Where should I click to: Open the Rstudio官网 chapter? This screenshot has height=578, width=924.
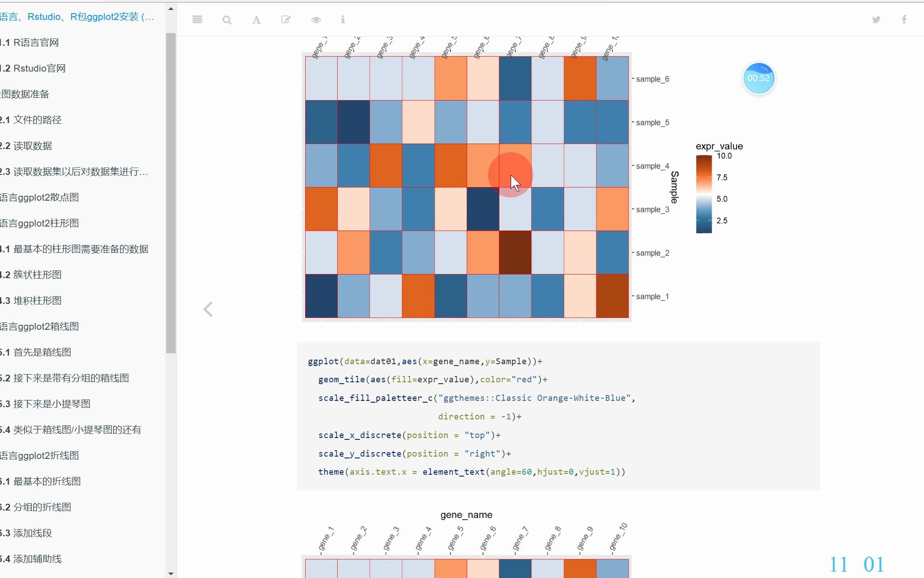point(39,68)
